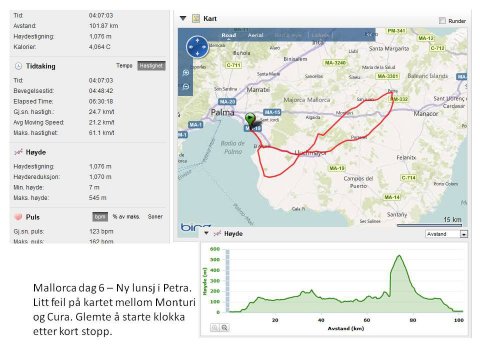Screen dimensions: 480x360
Task: Collapse the Kart panel triangle
Action: coord(183,18)
